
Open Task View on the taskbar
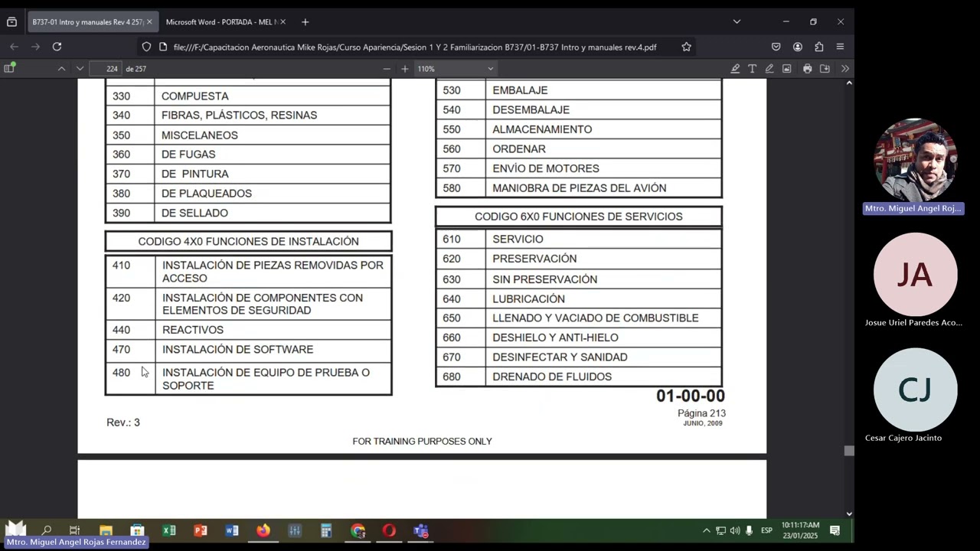[x=74, y=530]
